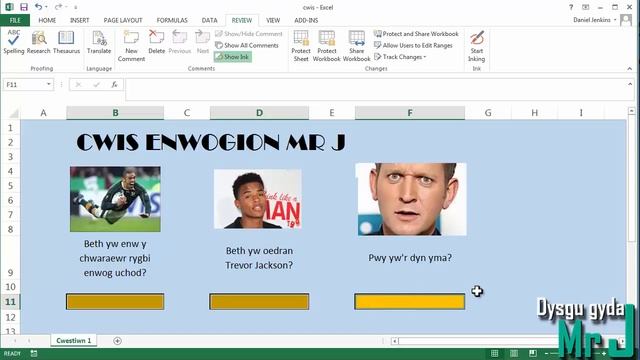Toggle Show Ink
Viewport: 640px width, 360px height.
232,57
